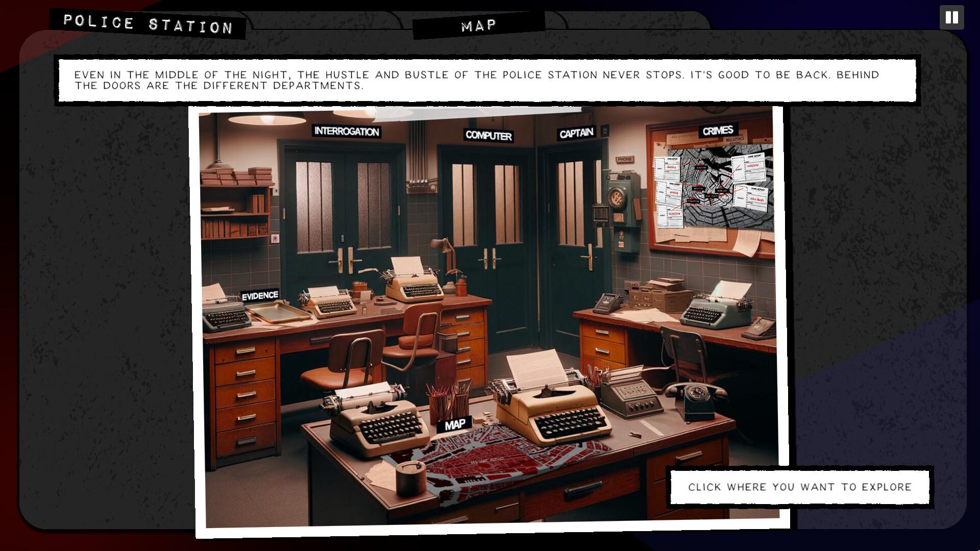Examine the EVIDENCE label on desk
980x551 pixels.
pyautogui.click(x=260, y=295)
